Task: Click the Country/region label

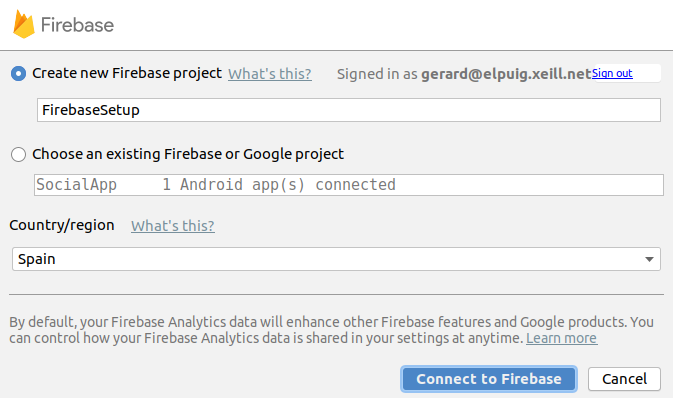Action: click(x=62, y=225)
